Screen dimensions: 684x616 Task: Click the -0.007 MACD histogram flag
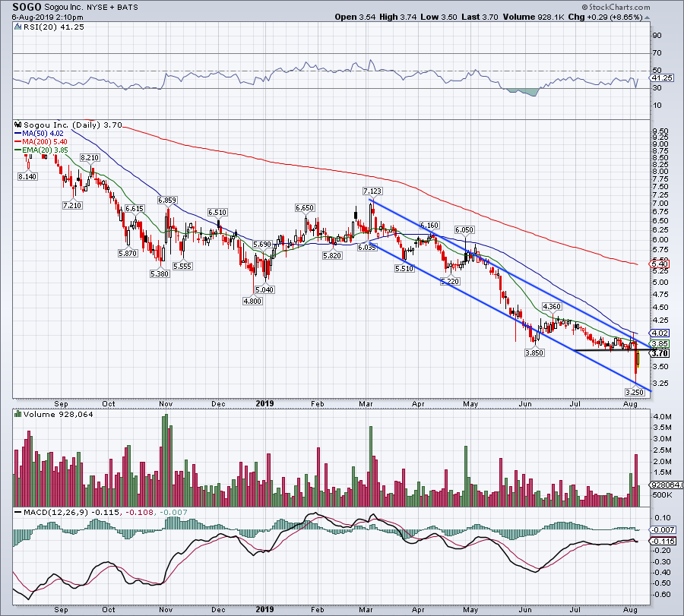pos(662,530)
